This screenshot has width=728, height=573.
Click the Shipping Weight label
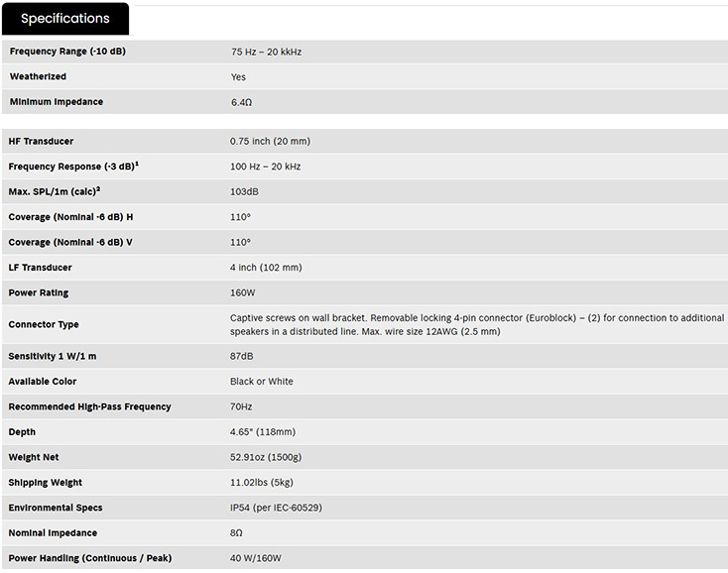[45, 483]
